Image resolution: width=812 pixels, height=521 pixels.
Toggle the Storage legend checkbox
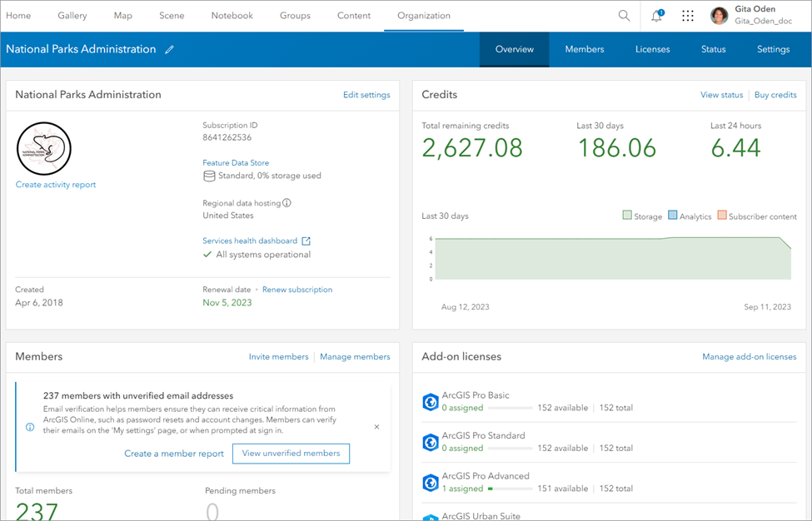627,216
